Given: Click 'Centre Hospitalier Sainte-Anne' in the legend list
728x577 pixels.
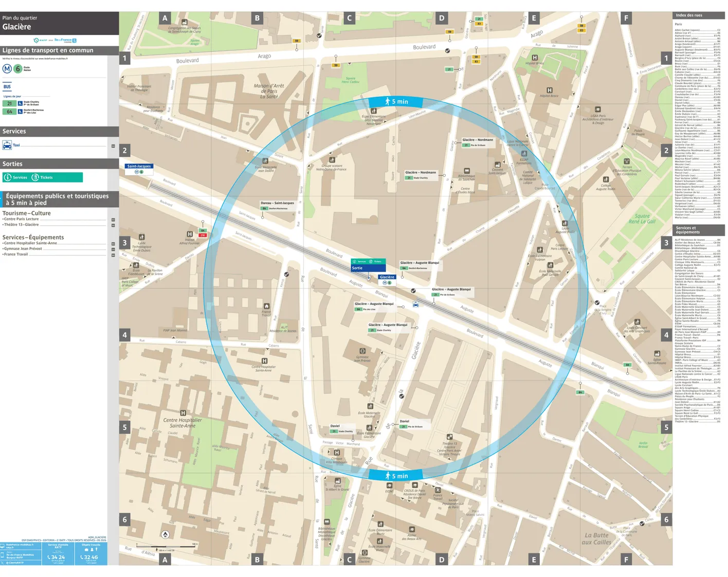Looking at the screenshot, I should (30, 243).
